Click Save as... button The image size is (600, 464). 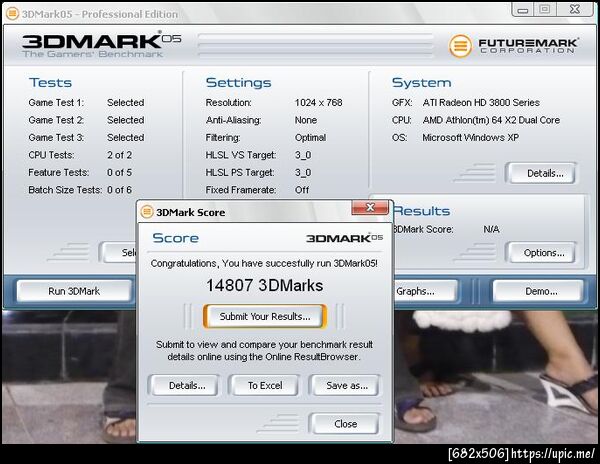tap(347, 385)
